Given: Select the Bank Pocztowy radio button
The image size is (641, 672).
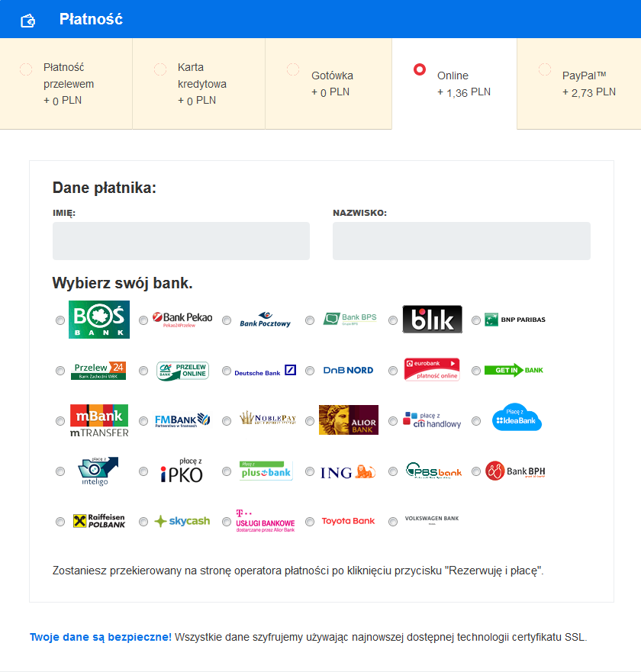Looking at the screenshot, I should click(x=227, y=320).
